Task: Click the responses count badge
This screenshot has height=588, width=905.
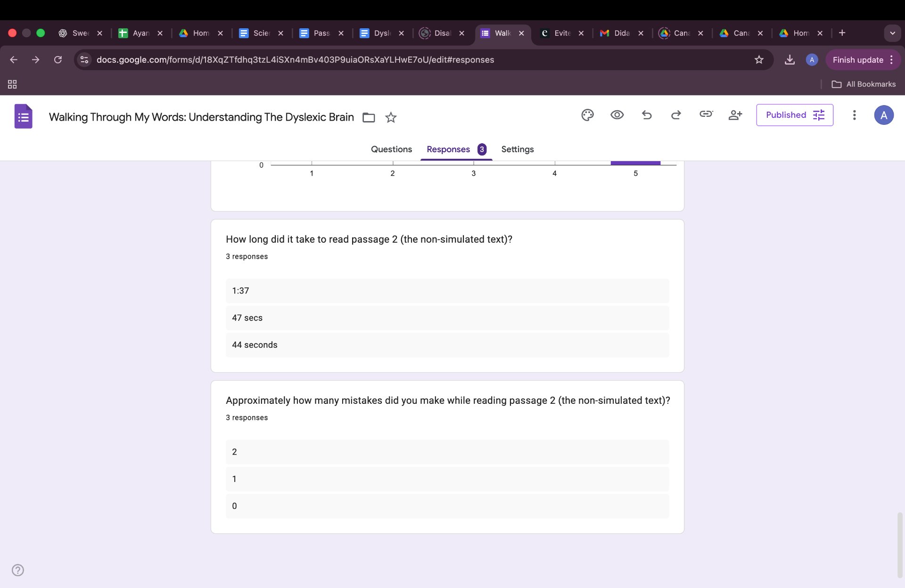Action: tap(482, 149)
